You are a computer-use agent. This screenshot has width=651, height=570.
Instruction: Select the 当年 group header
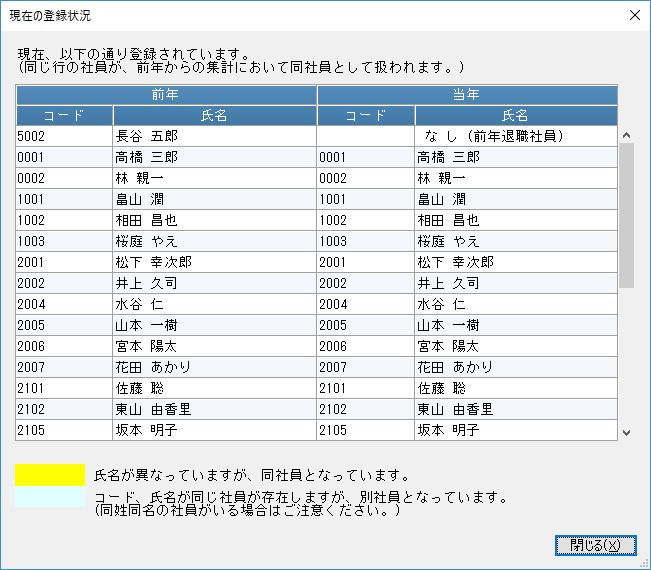coord(467,95)
